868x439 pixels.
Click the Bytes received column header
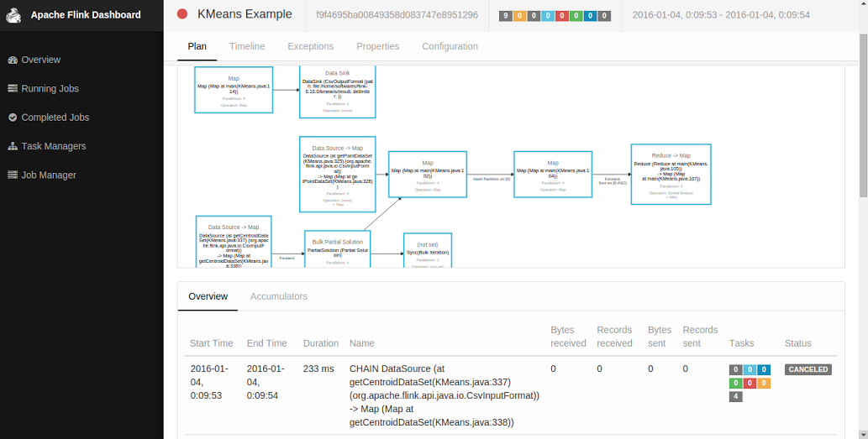569,337
